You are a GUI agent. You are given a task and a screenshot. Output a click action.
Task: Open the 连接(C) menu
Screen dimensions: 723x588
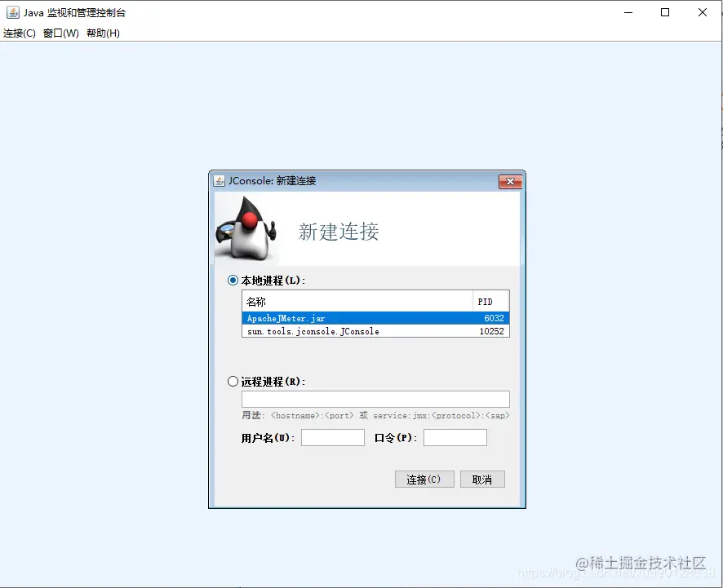click(20, 33)
